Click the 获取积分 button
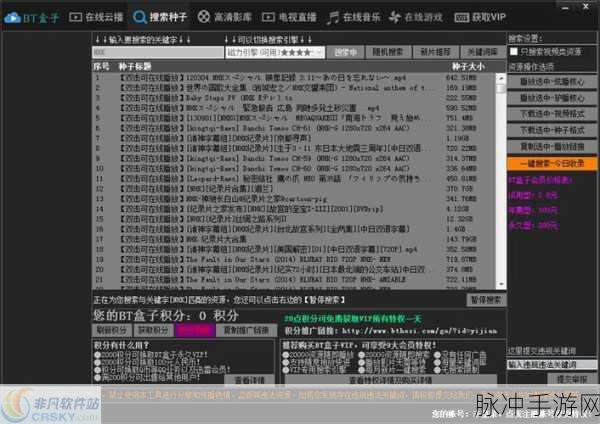Screen dimensions: 600x424 pos(153,330)
